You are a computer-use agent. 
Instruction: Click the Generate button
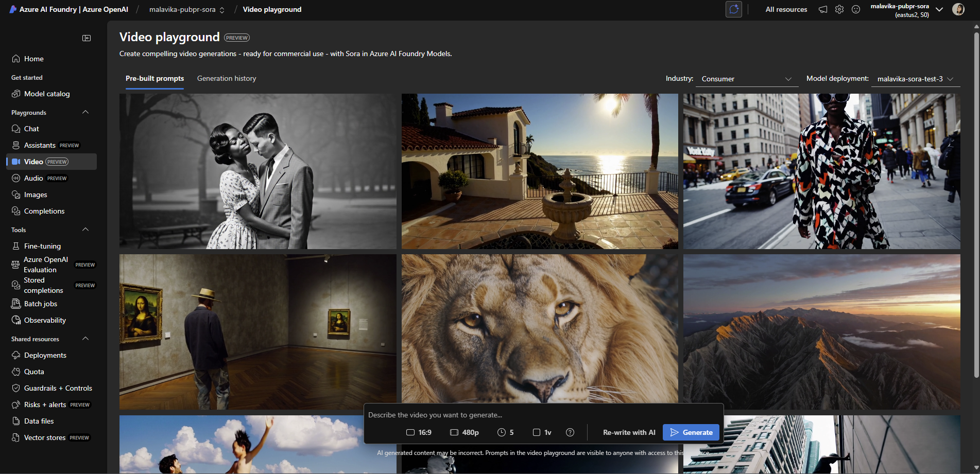tap(691, 432)
